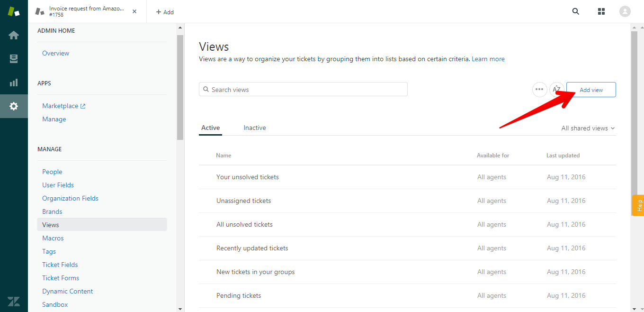Open Ticket Fields in sidebar
This screenshot has width=644, height=312.
pos(60,265)
